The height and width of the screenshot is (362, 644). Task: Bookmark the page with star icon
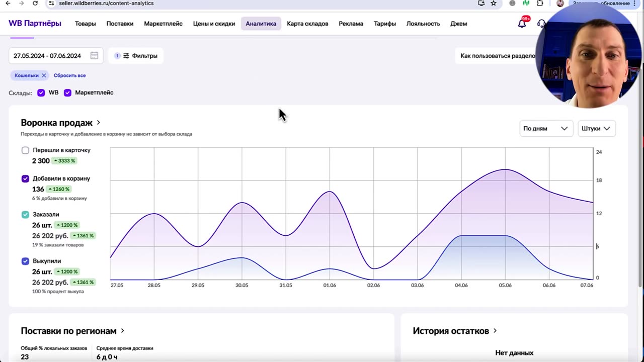[x=494, y=3]
